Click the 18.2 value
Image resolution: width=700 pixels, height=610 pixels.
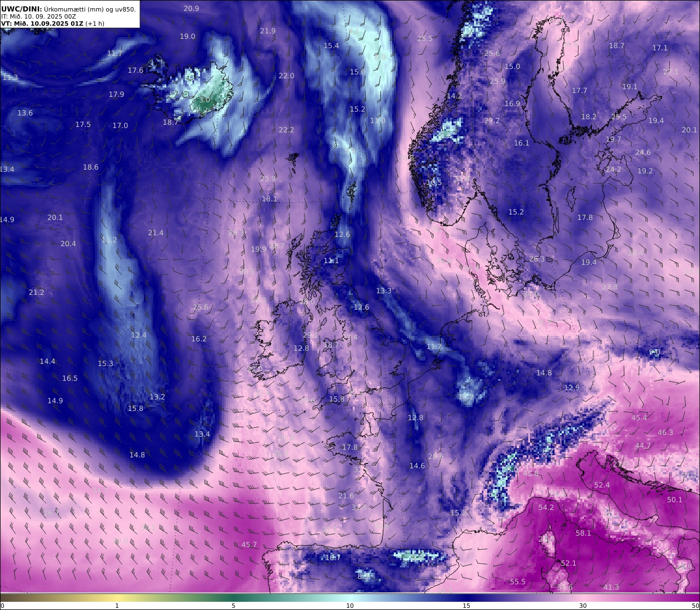pos(589,117)
